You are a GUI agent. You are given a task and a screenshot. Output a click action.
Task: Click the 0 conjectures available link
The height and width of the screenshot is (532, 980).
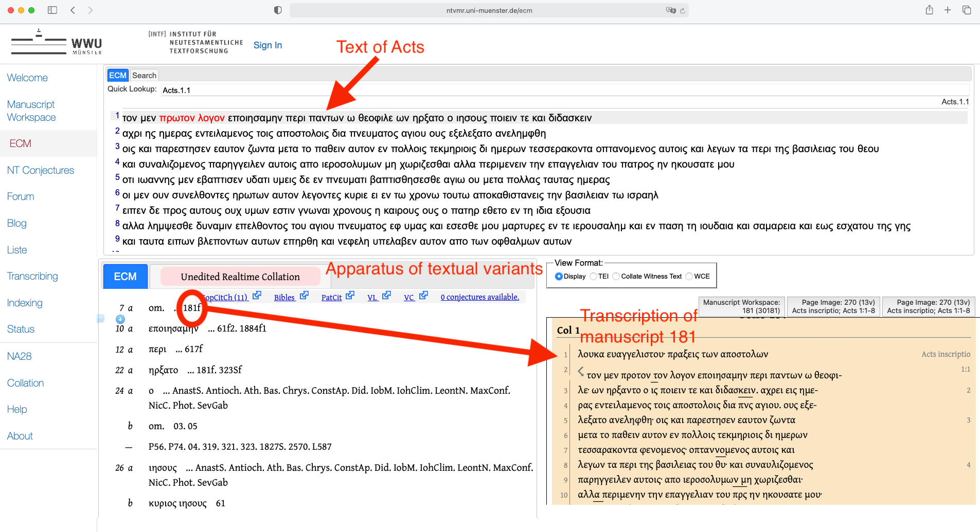click(x=480, y=297)
